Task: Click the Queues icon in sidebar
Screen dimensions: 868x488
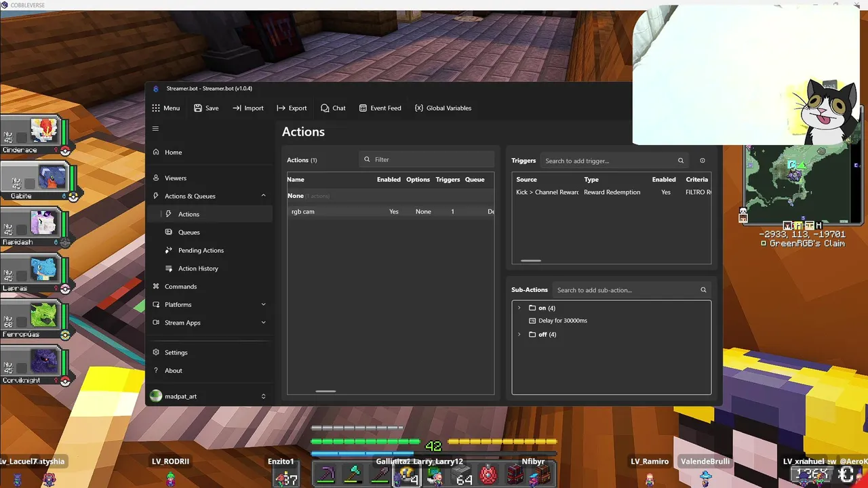Action: 169,232
